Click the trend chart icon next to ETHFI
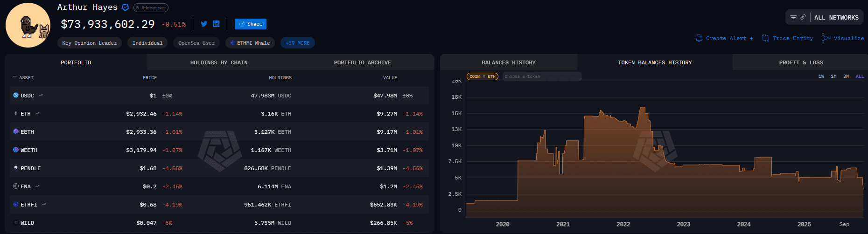This screenshot has height=234, width=868. click(44, 205)
